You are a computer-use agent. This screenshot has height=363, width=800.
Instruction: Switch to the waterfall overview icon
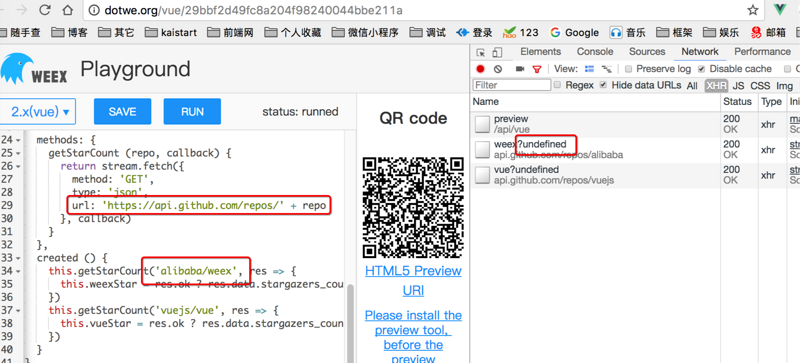point(607,69)
